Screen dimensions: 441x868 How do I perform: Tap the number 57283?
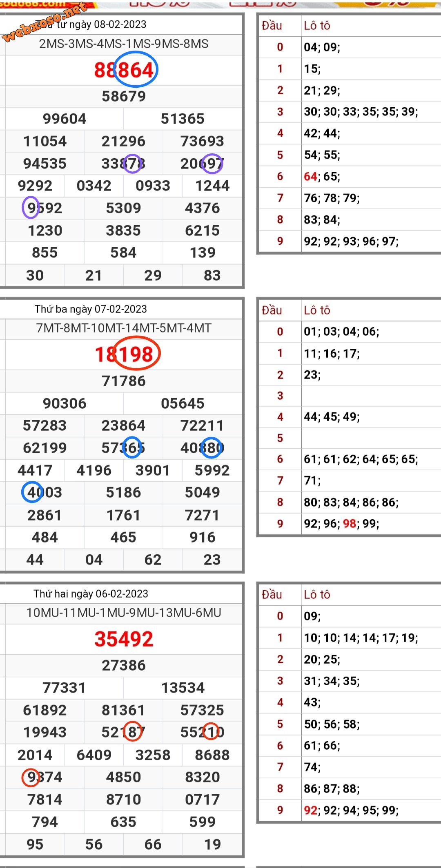pyautogui.click(x=45, y=425)
